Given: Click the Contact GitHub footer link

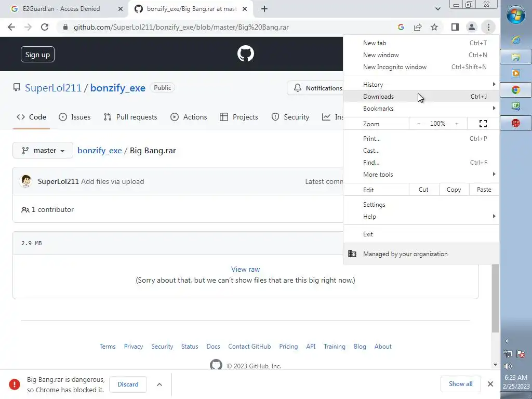Looking at the screenshot, I should (249, 347).
